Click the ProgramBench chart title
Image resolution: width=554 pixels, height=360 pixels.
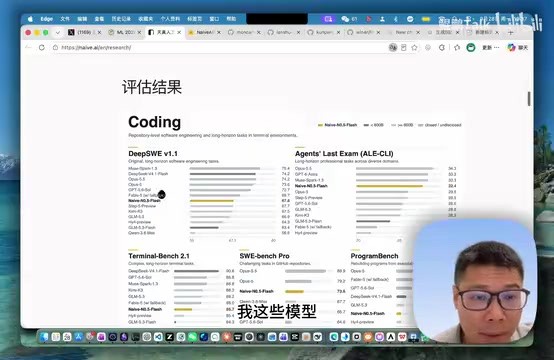(x=375, y=256)
